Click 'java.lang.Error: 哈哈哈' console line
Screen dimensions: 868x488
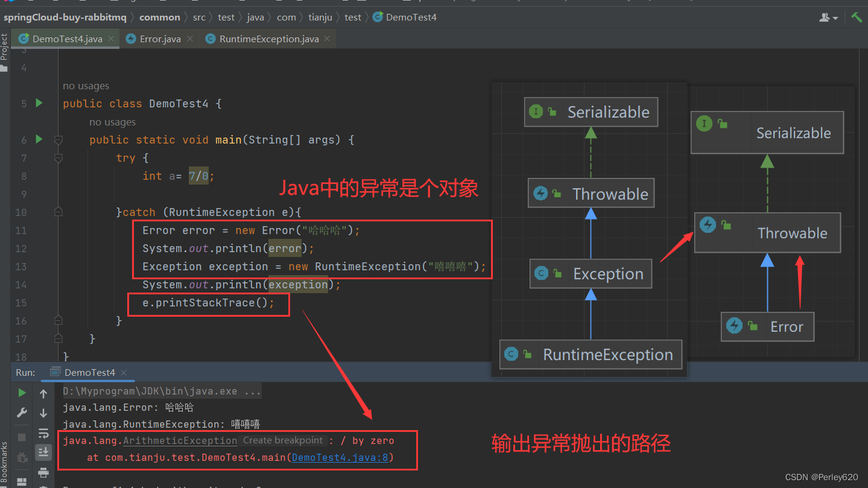coord(128,408)
